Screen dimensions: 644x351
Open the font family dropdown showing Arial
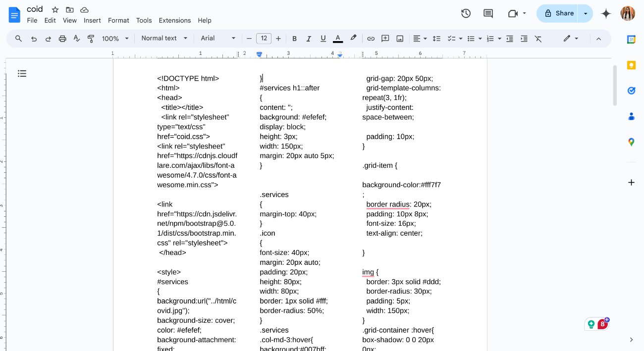[x=218, y=38]
